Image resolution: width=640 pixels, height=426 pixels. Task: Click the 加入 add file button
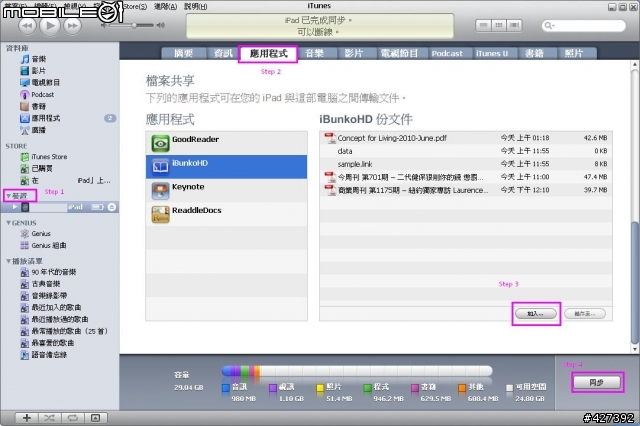tap(536, 313)
